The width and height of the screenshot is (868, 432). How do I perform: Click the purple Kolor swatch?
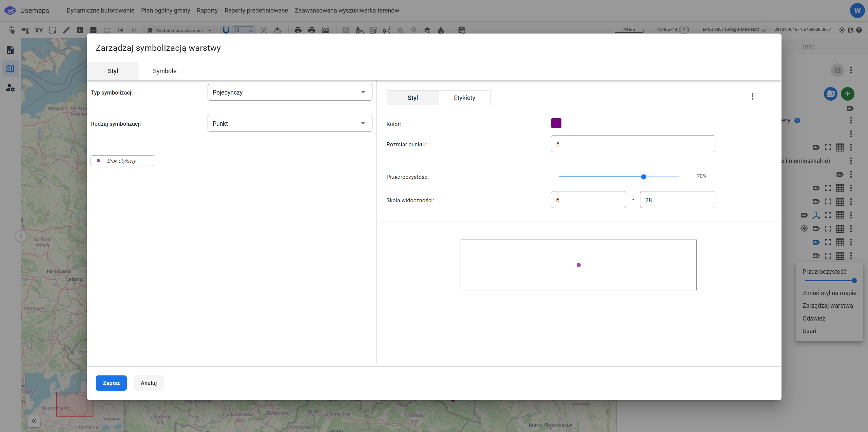coord(556,123)
